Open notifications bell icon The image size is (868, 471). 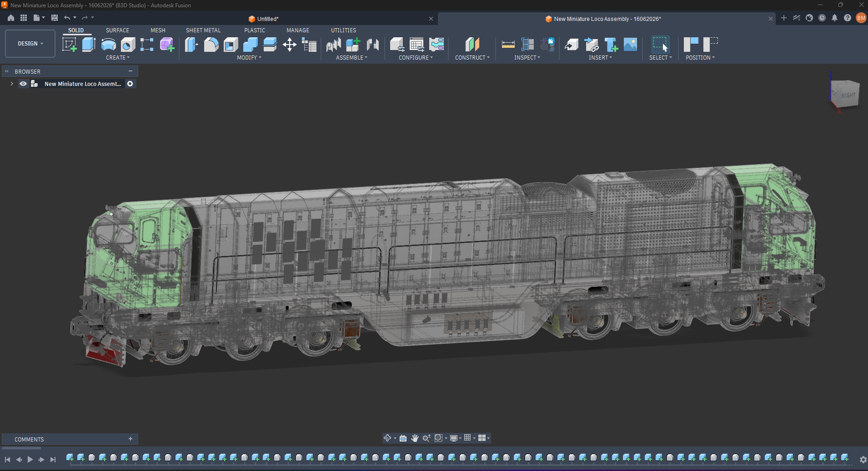[x=834, y=18]
